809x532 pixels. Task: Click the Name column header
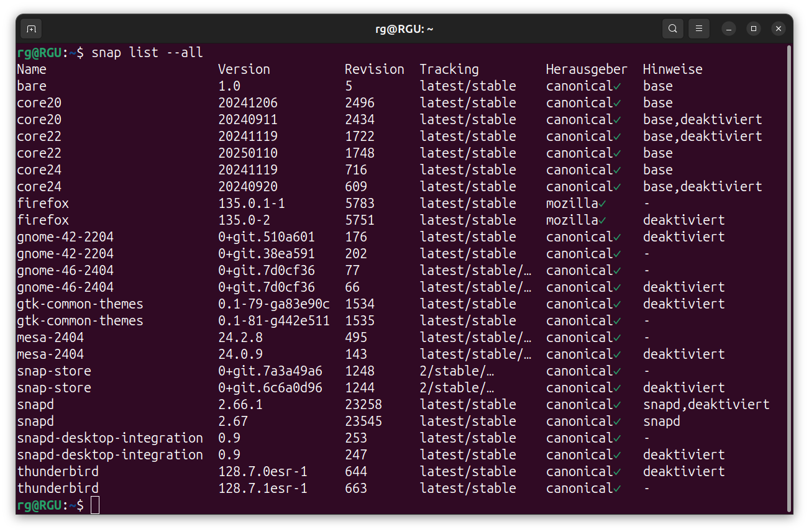point(32,70)
